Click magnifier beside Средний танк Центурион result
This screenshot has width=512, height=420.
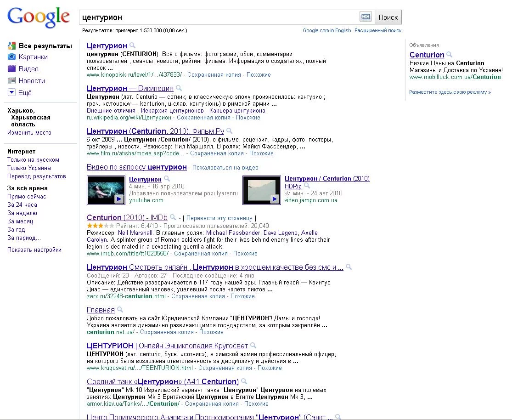[x=244, y=381]
